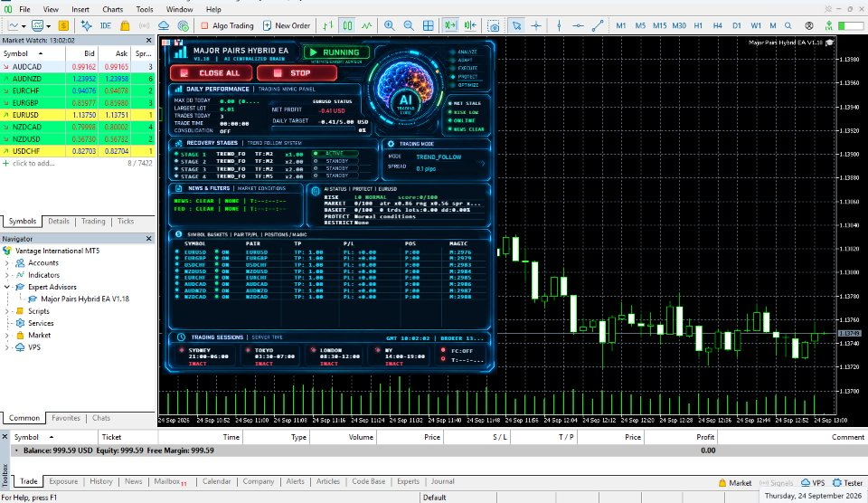The image size is (868, 503).
Task: Draw a horizontal line tool
Action: point(578,25)
